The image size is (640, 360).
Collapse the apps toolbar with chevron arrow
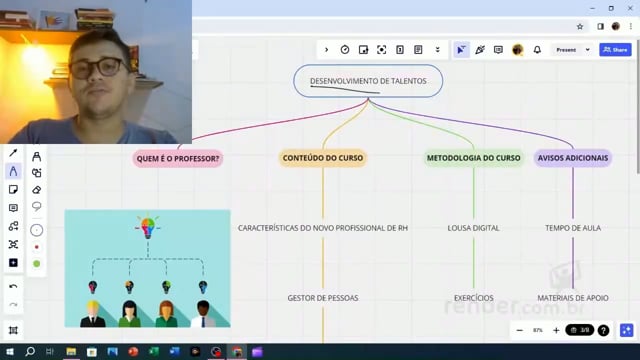327,50
